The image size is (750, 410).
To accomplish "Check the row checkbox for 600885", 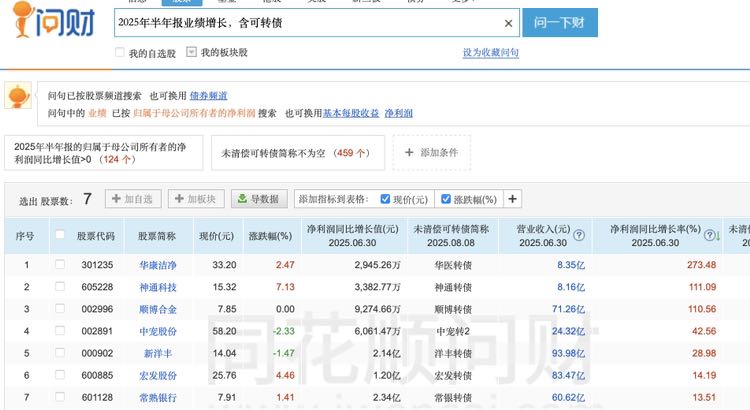I will 60,375.
